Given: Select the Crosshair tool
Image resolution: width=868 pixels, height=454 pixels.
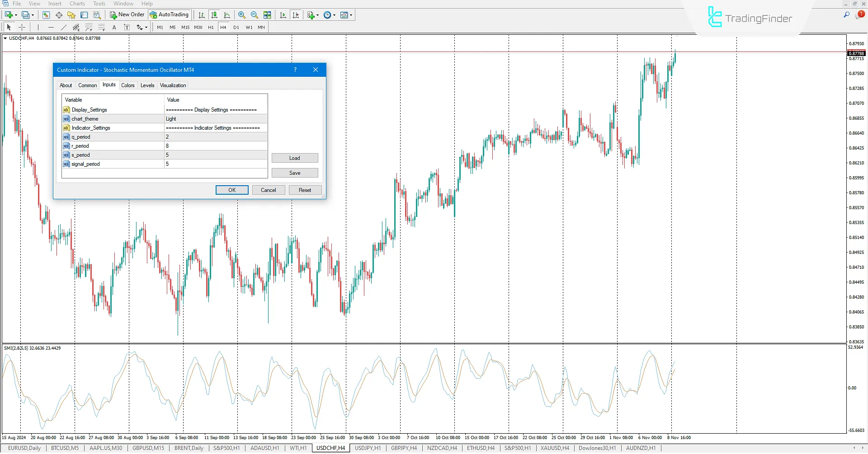Looking at the screenshot, I should pos(22,27).
